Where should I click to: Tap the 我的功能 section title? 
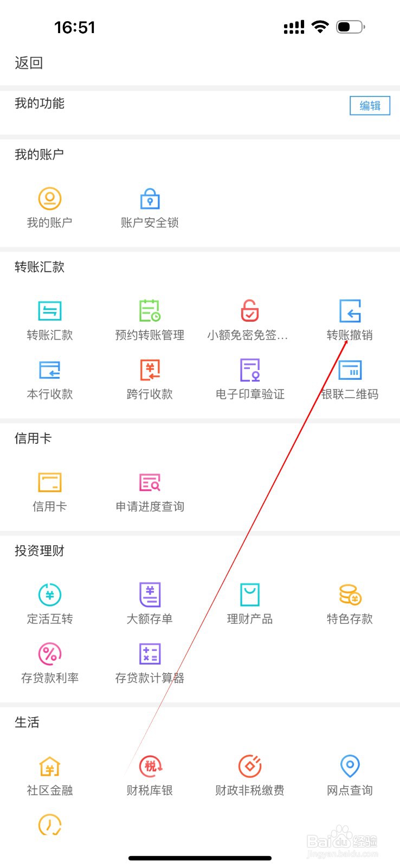tap(40, 104)
